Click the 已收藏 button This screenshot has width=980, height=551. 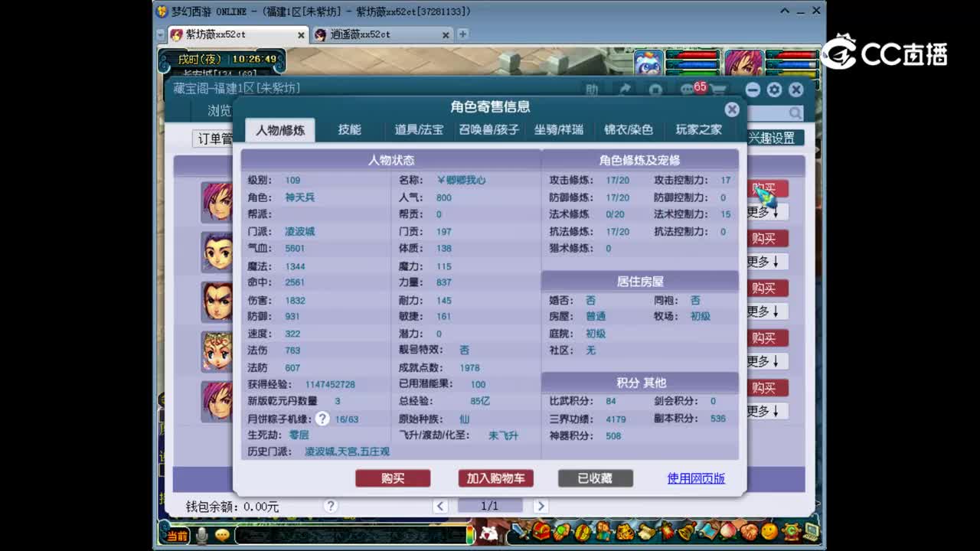pos(595,478)
